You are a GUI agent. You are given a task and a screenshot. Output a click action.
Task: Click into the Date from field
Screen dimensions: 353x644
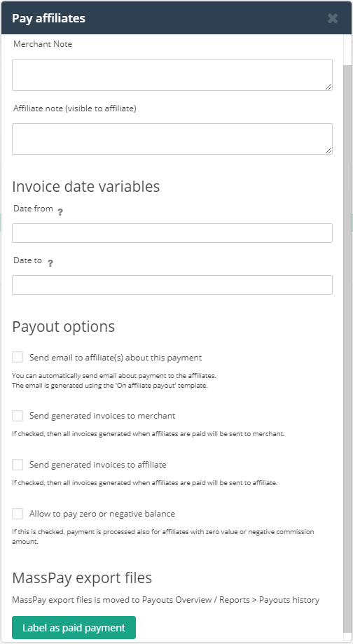tap(172, 233)
